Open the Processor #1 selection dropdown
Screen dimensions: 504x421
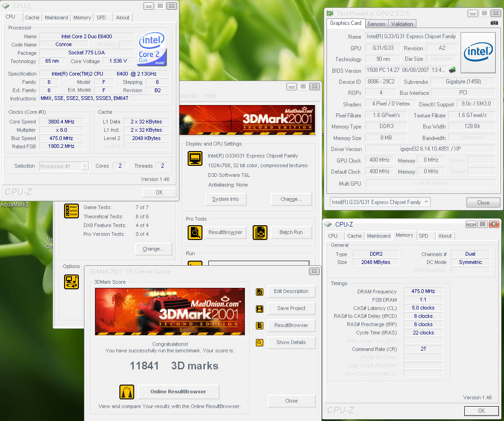click(64, 166)
